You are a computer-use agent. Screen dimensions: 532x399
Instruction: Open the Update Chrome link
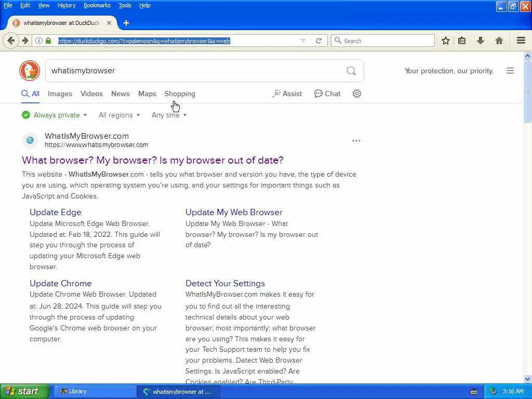click(61, 283)
